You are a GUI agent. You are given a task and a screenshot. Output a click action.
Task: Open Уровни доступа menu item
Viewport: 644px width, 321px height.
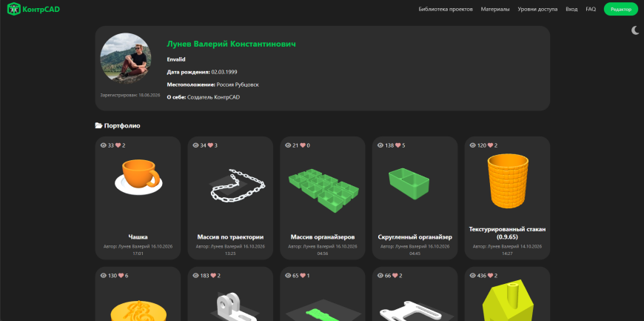537,9
